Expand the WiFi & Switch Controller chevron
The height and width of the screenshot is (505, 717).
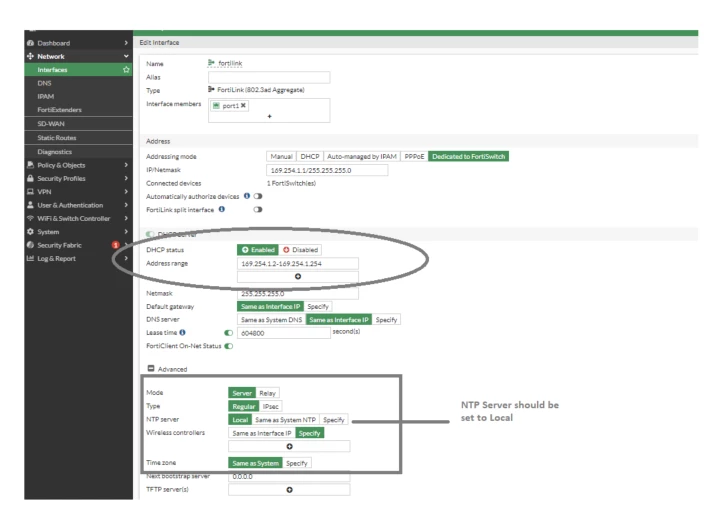(x=126, y=218)
